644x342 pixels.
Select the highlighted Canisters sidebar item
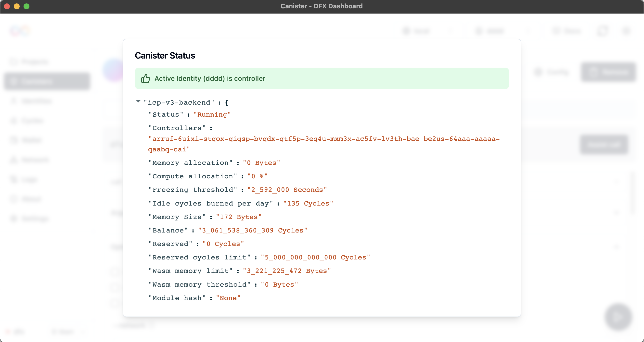[47, 81]
